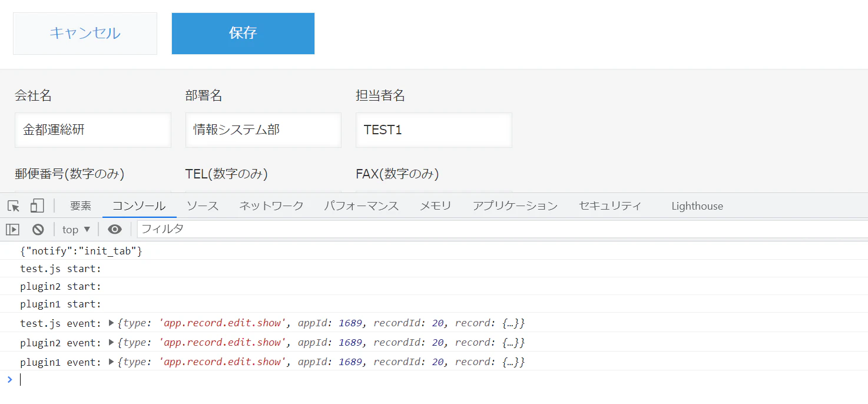Select the メモリ tab
The height and width of the screenshot is (404, 868).
(x=436, y=206)
